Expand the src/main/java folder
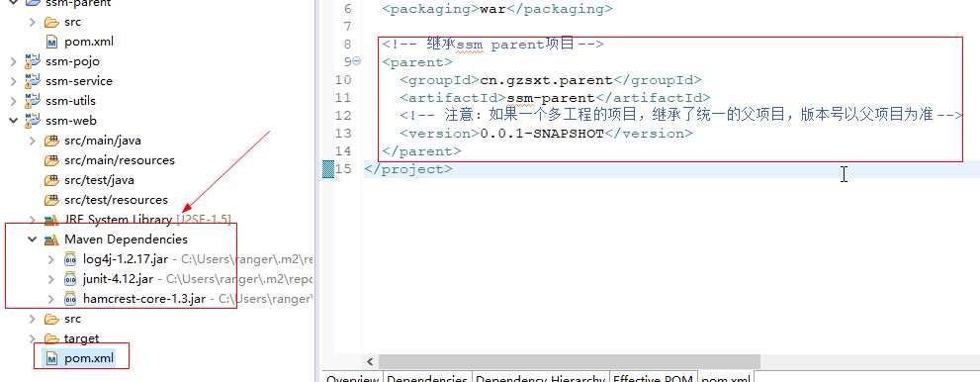The width and height of the screenshot is (980, 382). click(x=33, y=141)
